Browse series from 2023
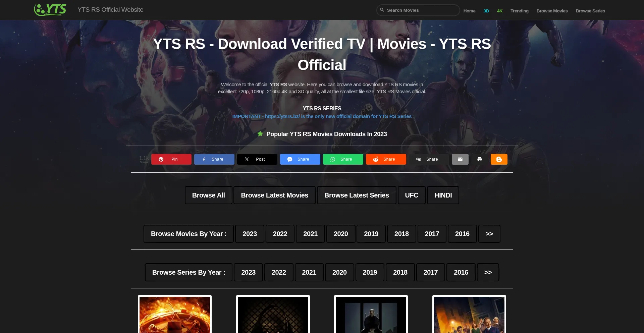Screen dimensions: 644x333 [x=248, y=272]
